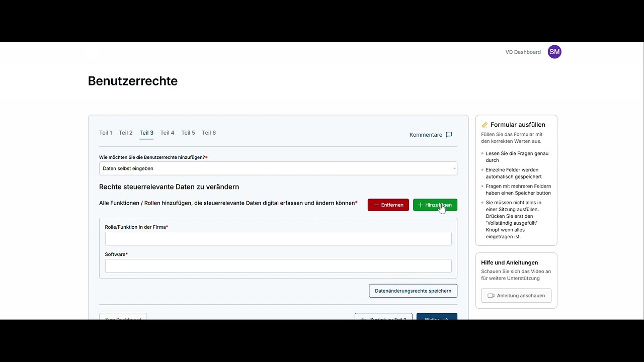644x362 pixels.
Task: Click the label Wie möchten Sie die Benutzerrechte hinzufügen?
Action: click(x=153, y=157)
